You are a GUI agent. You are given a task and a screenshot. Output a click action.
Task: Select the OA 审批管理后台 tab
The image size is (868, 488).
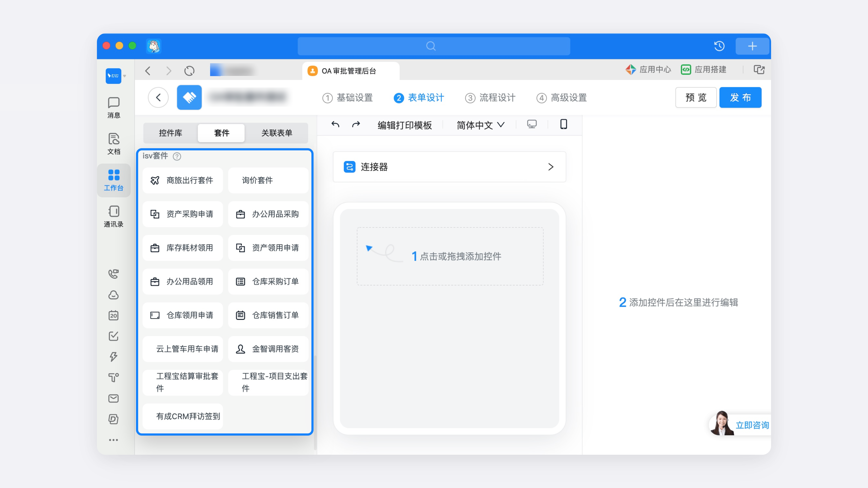pos(350,71)
